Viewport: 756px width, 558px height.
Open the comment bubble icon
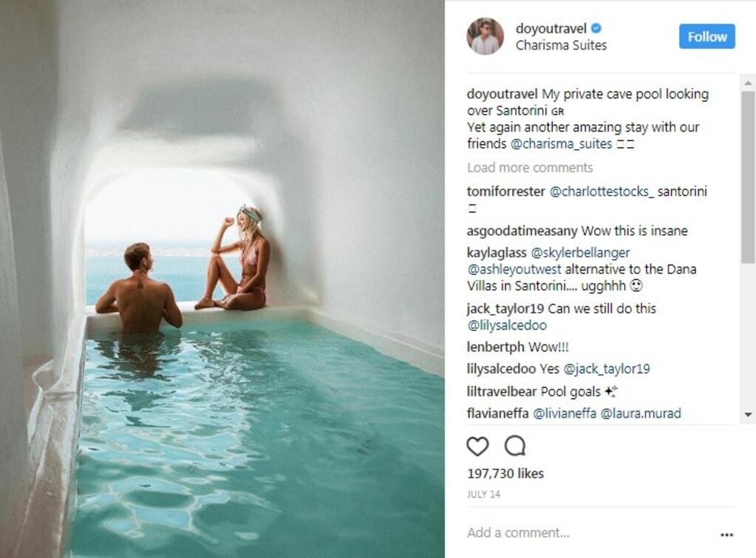[515, 446]
